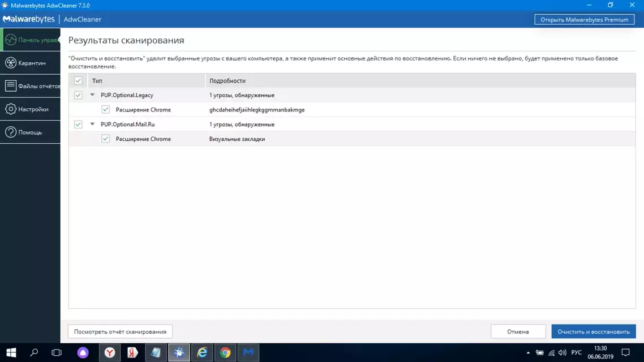
Task: Uncheck the ghcdaheihefjaiihlegkggmmanbakmge extension checkbox
Action: coord(106,110)
